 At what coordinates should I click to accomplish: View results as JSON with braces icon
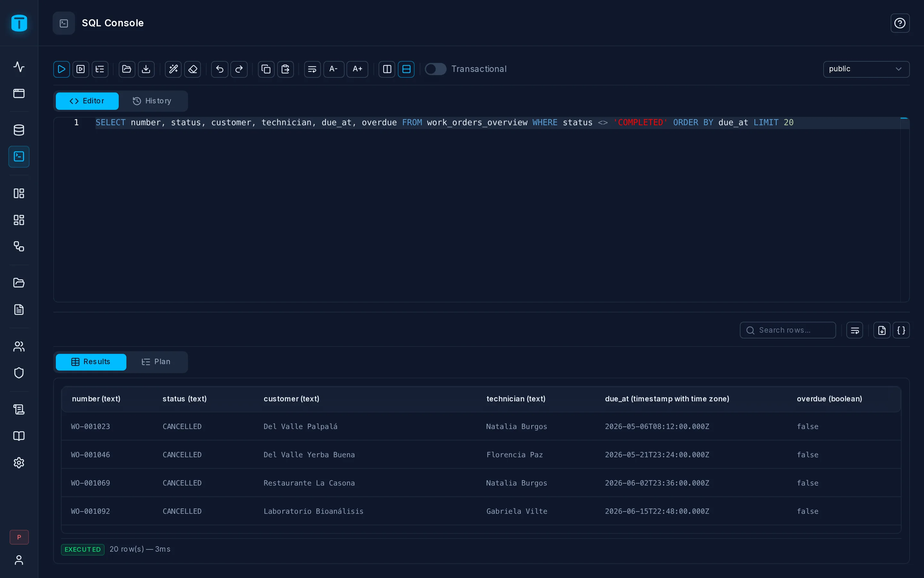(x=901, y=330)
